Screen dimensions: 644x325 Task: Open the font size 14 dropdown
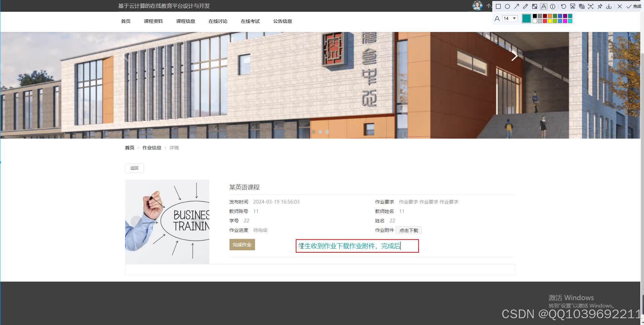coord(514,19)
